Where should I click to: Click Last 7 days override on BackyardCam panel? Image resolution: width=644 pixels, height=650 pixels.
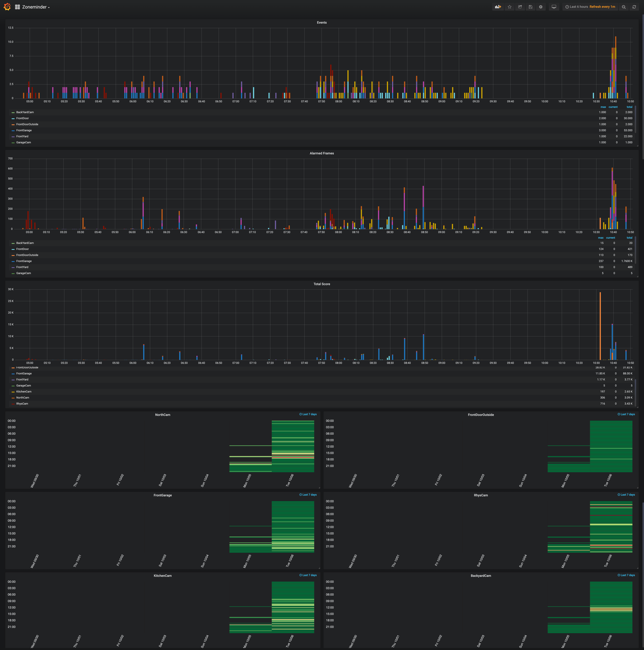[x=626, y=575]
